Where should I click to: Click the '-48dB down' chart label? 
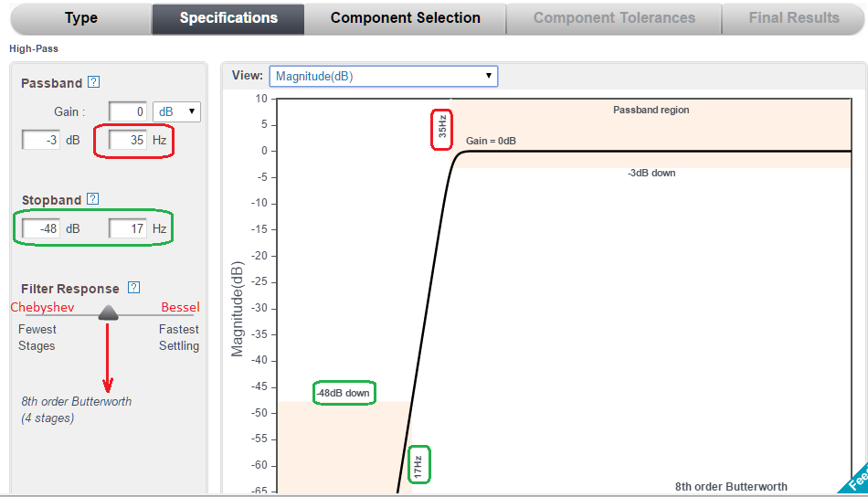pos(344,393)
